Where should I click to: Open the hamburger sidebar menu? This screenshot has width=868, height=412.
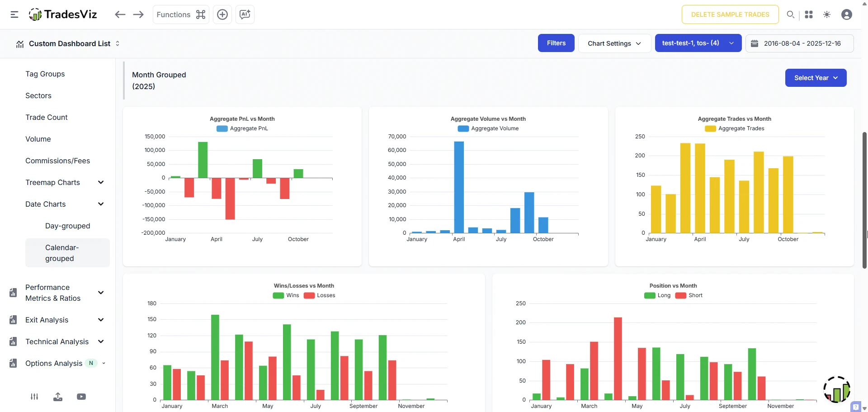point(14,14)
